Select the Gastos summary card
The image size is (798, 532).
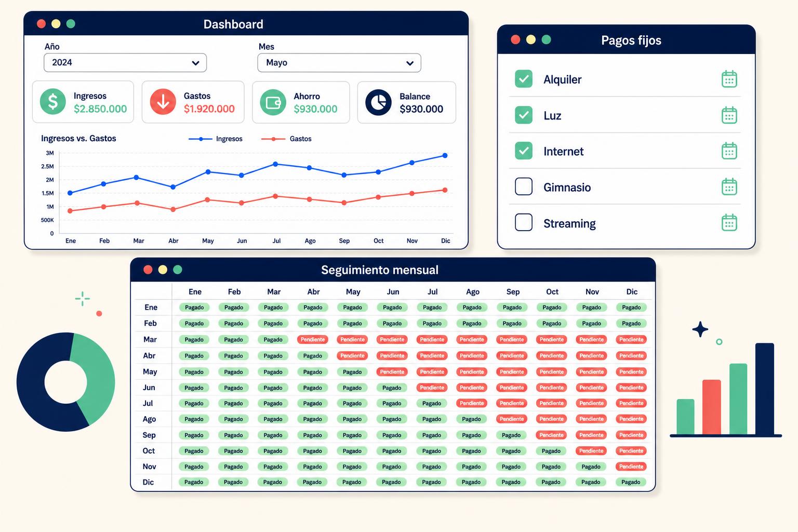[x=193, y=102]
